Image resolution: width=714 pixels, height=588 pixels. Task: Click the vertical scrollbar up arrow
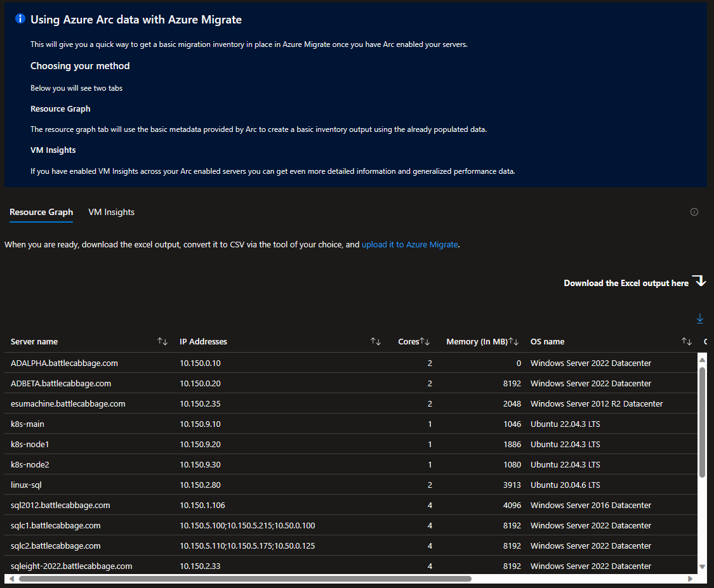[702, 360]
